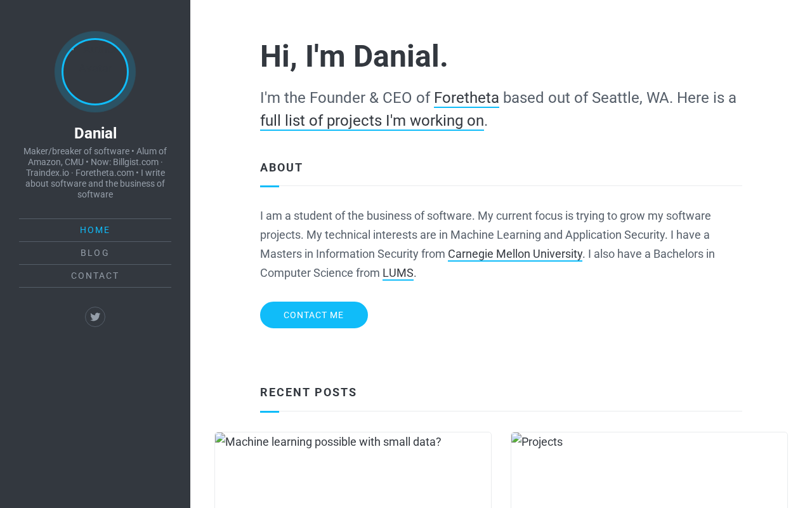This screenshot has height=508, width=812.
Task: Open the BLOG menu item
Action: [x=95, y=253]
